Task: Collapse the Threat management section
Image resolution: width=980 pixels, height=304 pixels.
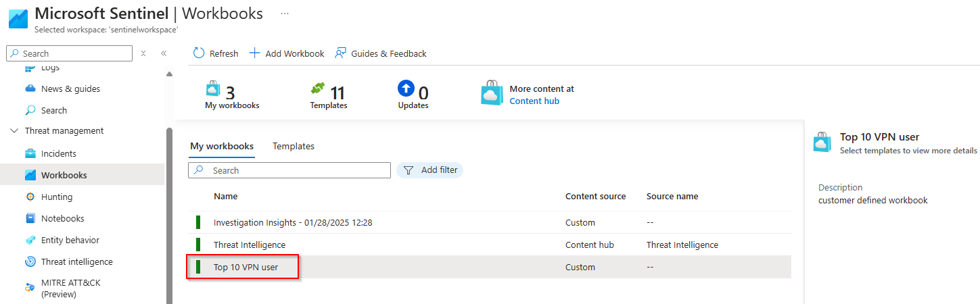Action: coord(15,131)
